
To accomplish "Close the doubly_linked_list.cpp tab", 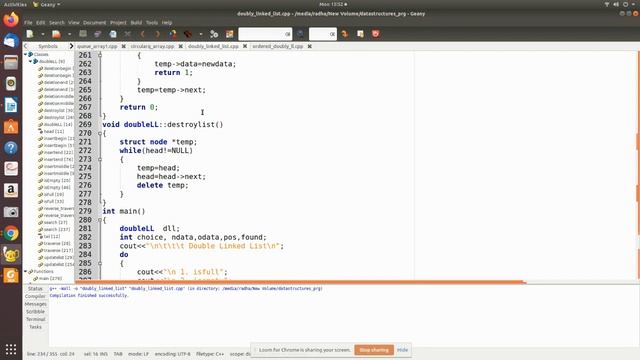I will pos(245,47).
